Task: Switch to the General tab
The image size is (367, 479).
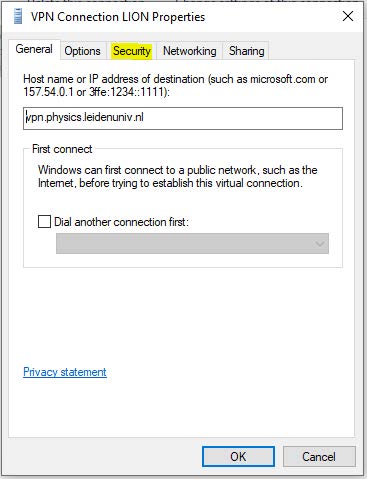Action: tap(34, 49)
